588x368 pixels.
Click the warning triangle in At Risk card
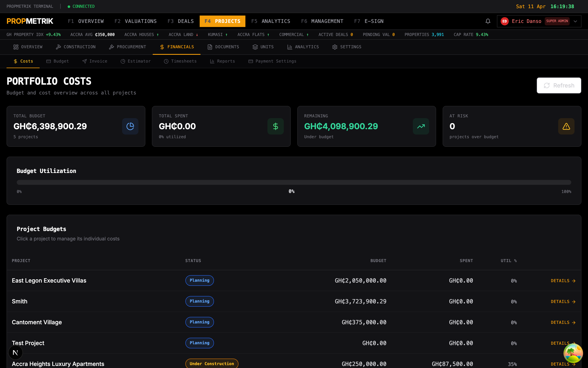(566, 126)
